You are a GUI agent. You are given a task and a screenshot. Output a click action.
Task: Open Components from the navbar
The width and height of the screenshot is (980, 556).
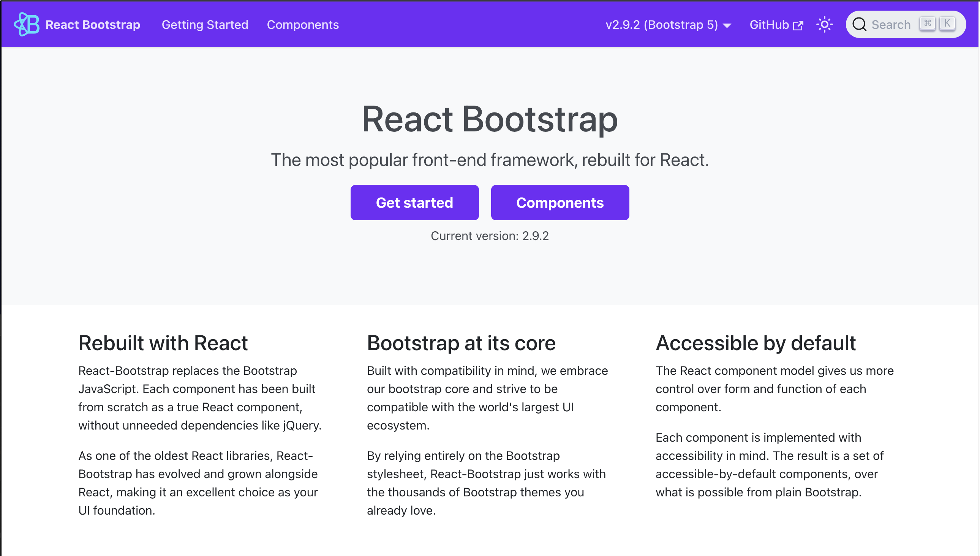303,24
